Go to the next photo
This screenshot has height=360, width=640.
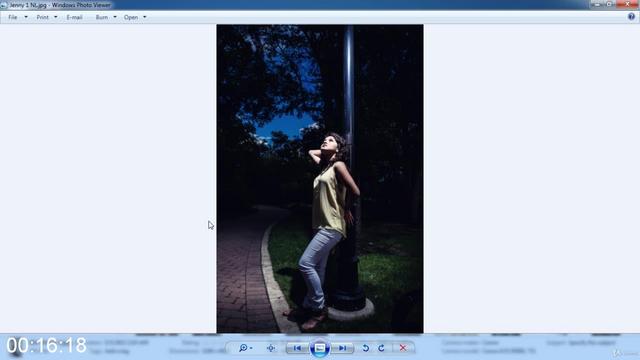342,348
